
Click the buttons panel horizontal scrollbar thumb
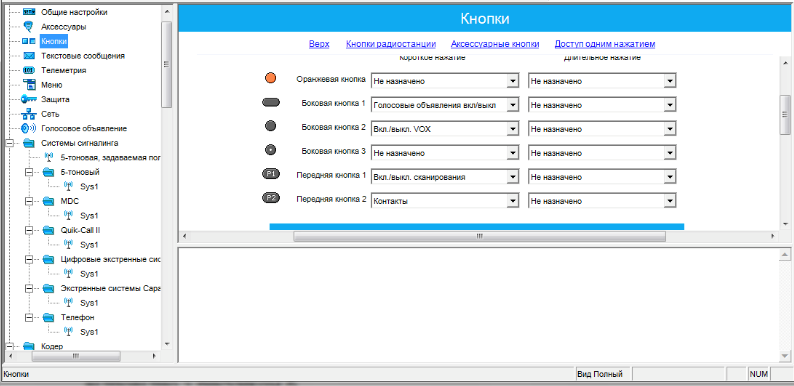pyautogui.click(x=480, y=236)
